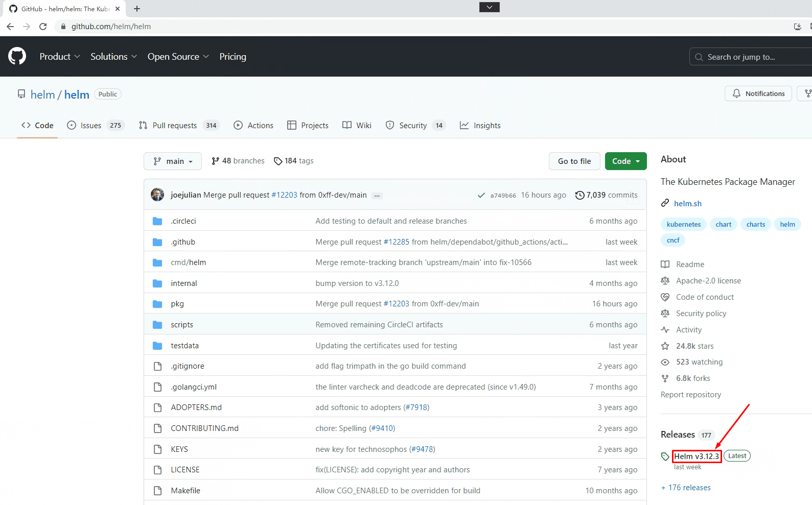Reload the page with refresh icon
The width and height of the screenshot is (812, 505).
43,27
